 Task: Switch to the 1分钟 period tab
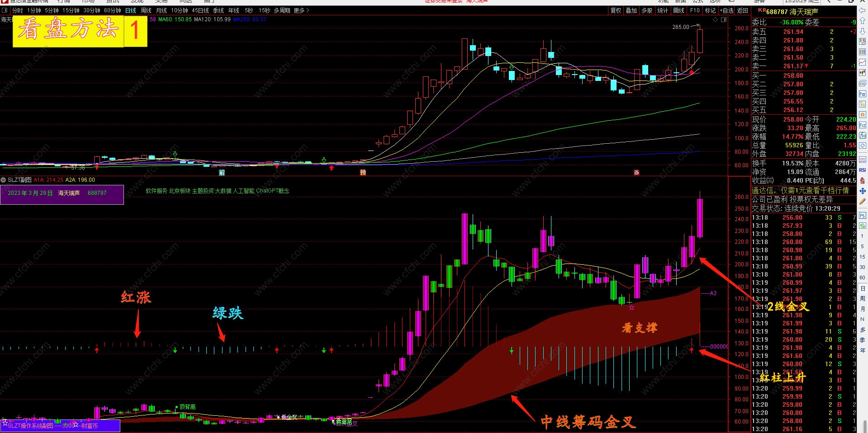pos(34,10)
